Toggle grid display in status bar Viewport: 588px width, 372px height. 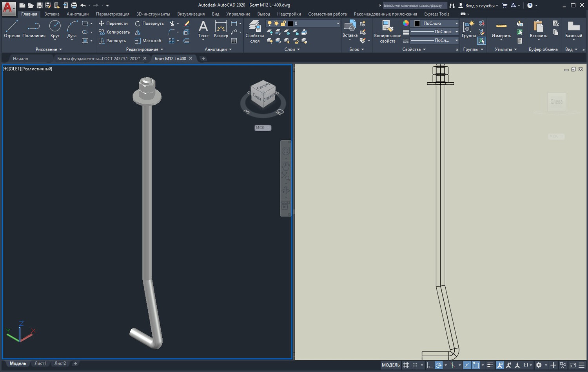pos(406,365)
